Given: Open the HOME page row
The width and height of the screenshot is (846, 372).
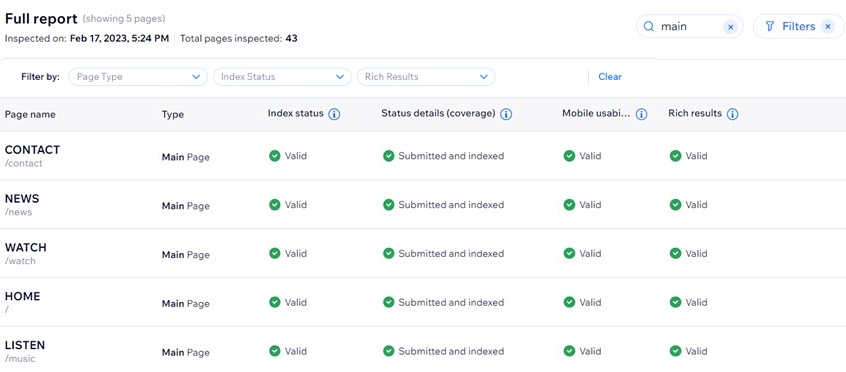Looking at the screenshot, I should point(423,302).
